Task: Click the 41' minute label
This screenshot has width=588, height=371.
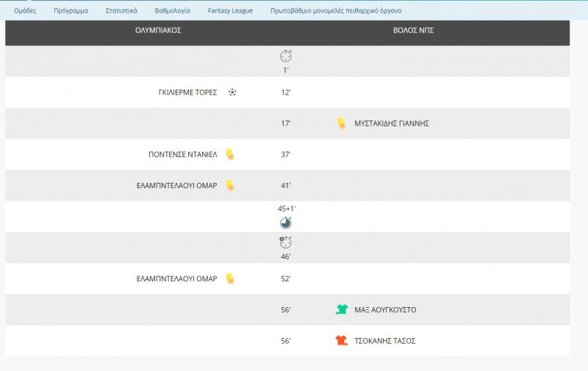Action: [x=286, y=185]
